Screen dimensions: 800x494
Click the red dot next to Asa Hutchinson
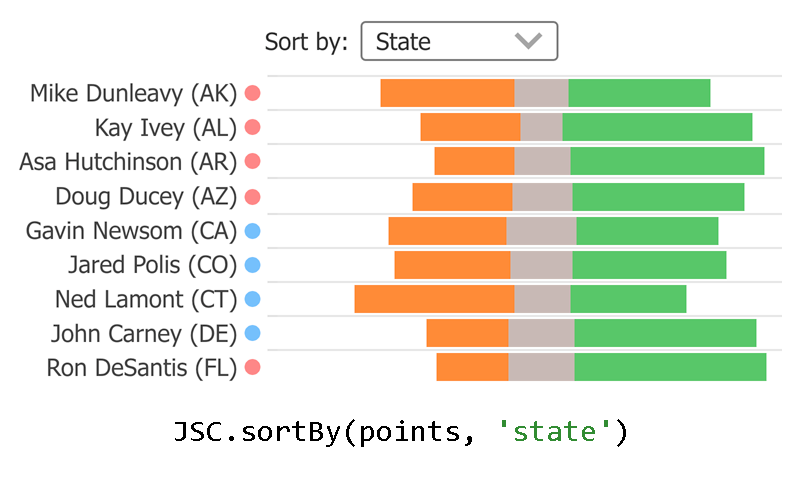[x=253, y=162]
